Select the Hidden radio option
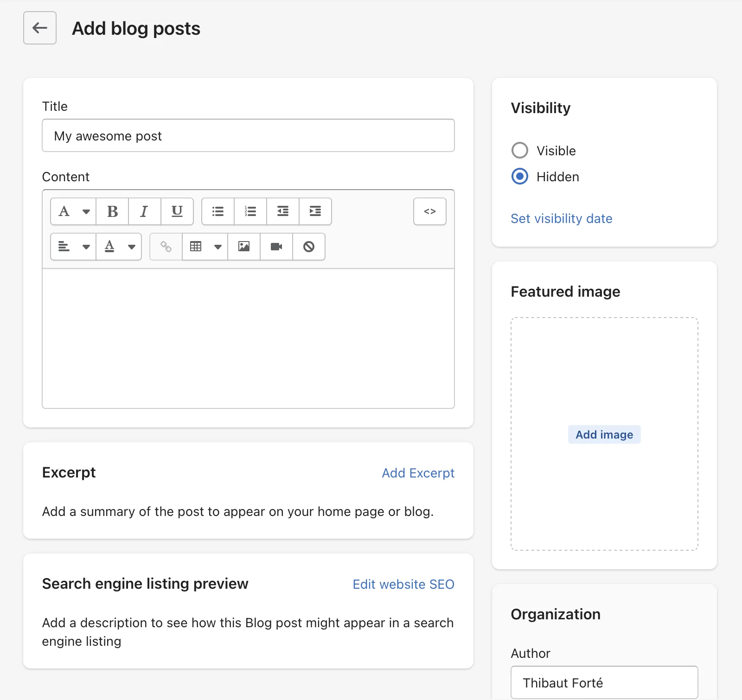The image size is (742, 700). 520,176
